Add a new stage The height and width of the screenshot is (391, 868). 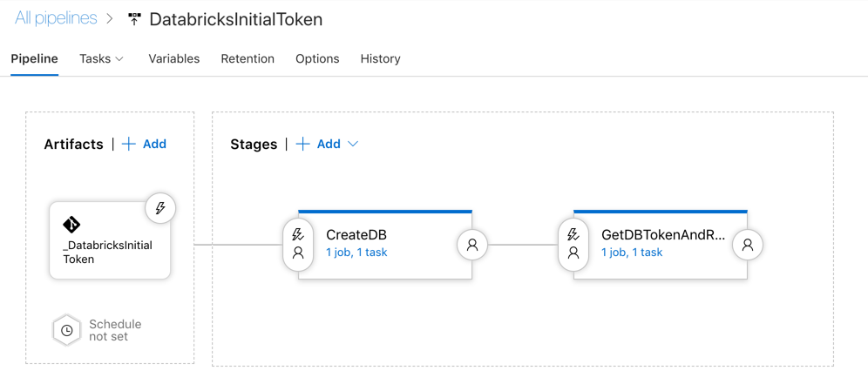pyautogui.click(x=319, y=144)
